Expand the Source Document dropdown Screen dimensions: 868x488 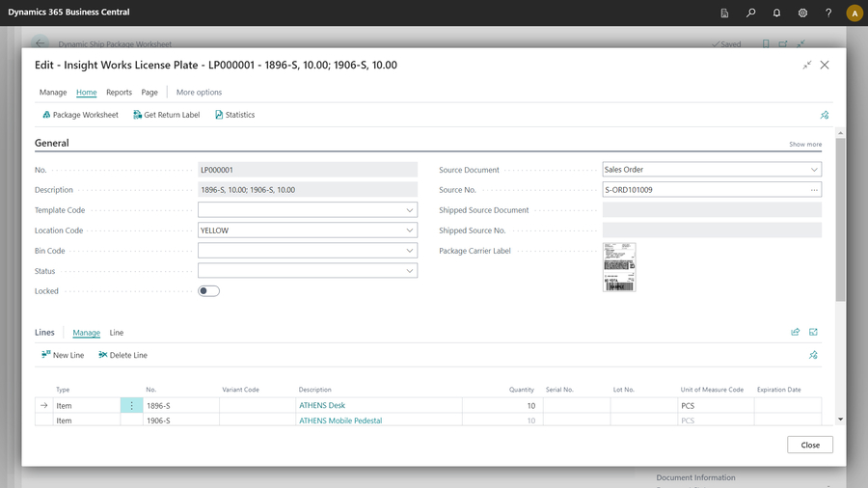(x=814, y=170)
